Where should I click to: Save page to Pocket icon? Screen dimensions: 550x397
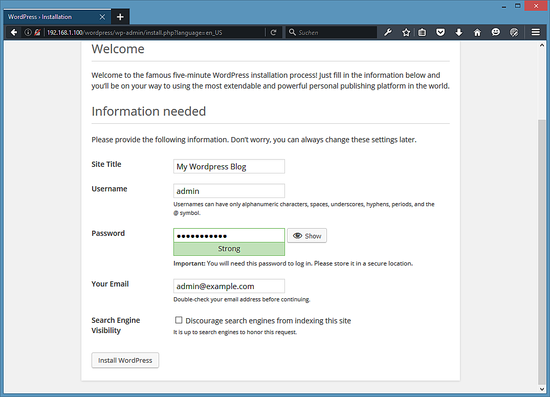[440, 33]
